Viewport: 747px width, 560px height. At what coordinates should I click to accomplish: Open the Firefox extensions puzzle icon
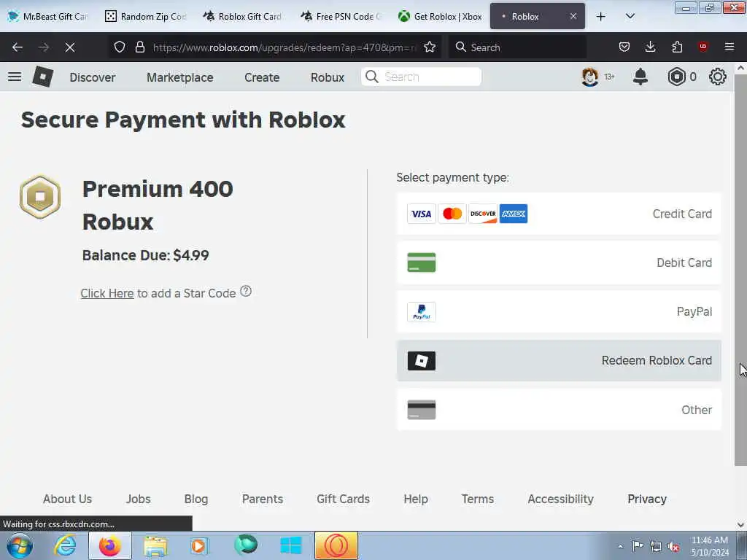tap(677, 47)
